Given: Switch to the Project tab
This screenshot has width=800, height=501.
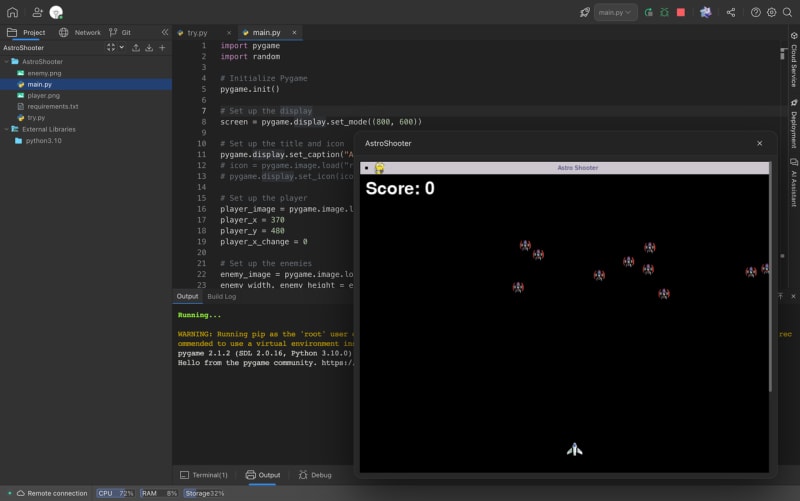Looking at the screenshot, I should [x=27, y=32].
